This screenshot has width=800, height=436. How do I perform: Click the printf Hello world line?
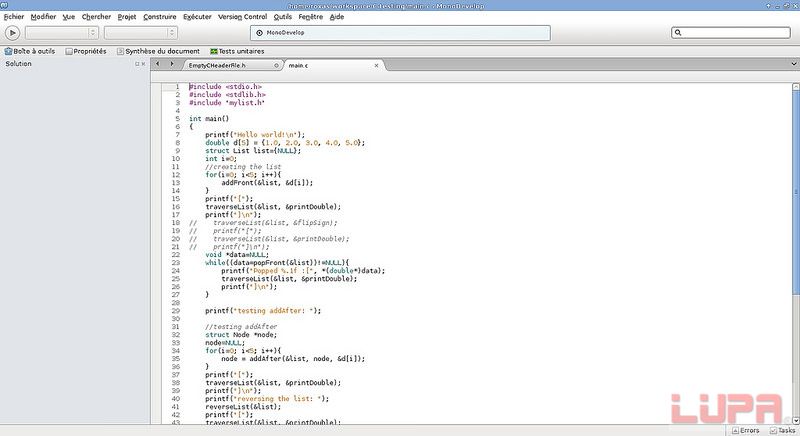point(255,135)
